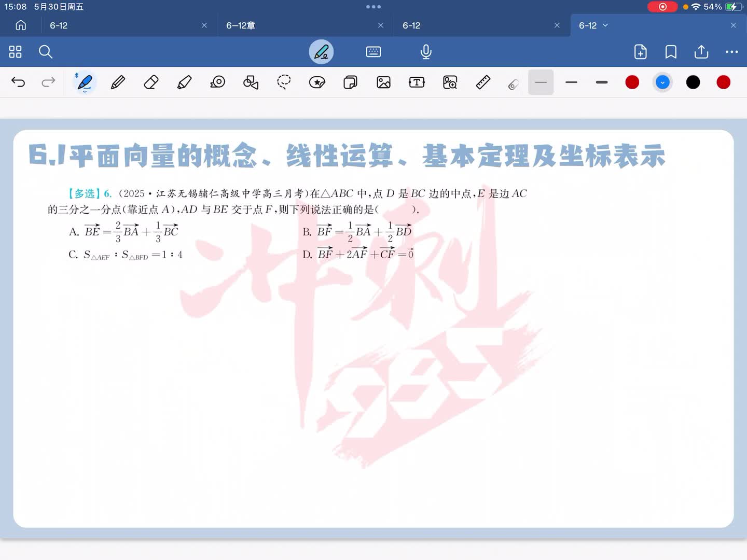Toggle bookmark for this page

click(671, 52)
